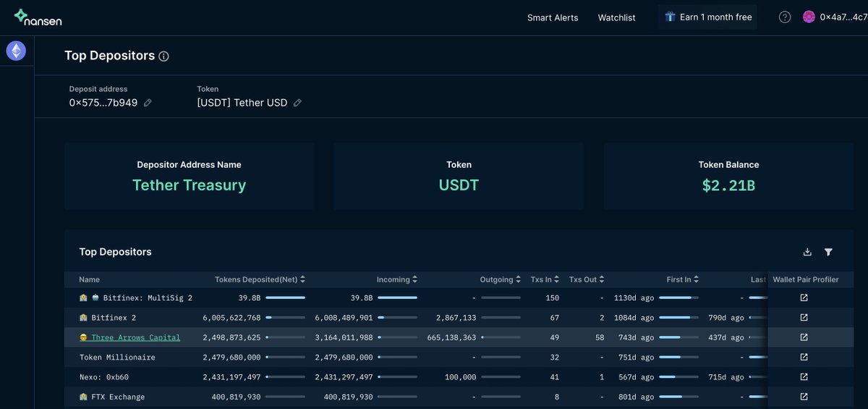The image size is (868, 409).
Task: Click the [USDT] Tether USD token field
Action: click(x=242, y=103)
